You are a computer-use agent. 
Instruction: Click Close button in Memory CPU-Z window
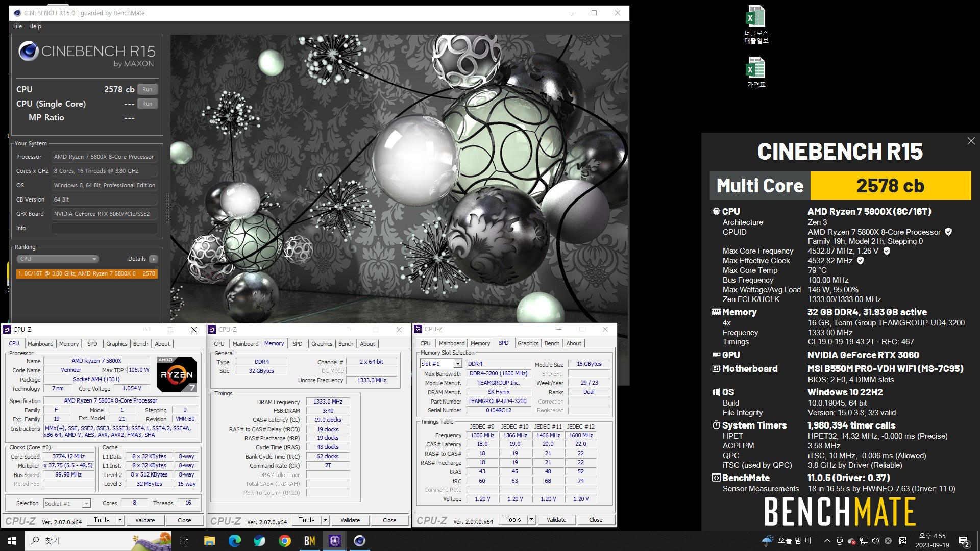coord(389,520)
